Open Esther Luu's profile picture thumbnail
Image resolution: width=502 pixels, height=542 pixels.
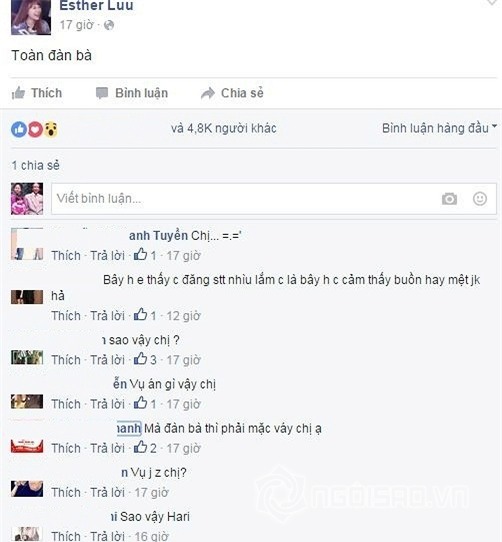coord(31,17)
